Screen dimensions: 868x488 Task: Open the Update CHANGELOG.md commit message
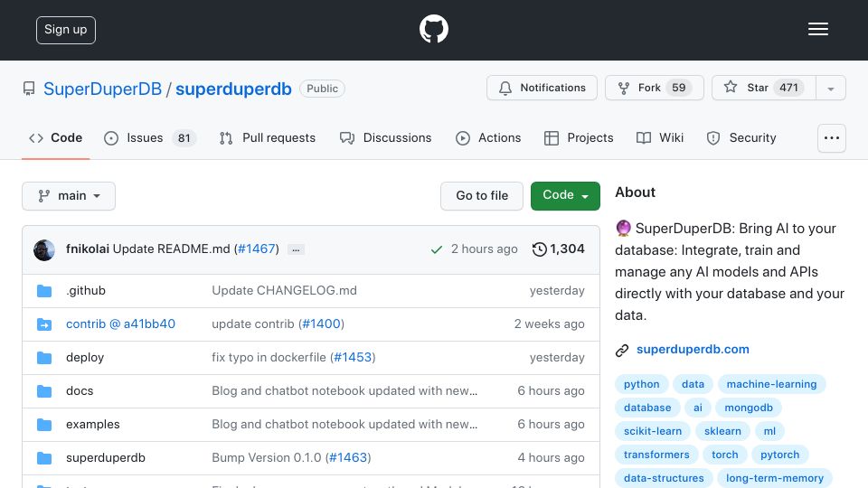point(285,290)
